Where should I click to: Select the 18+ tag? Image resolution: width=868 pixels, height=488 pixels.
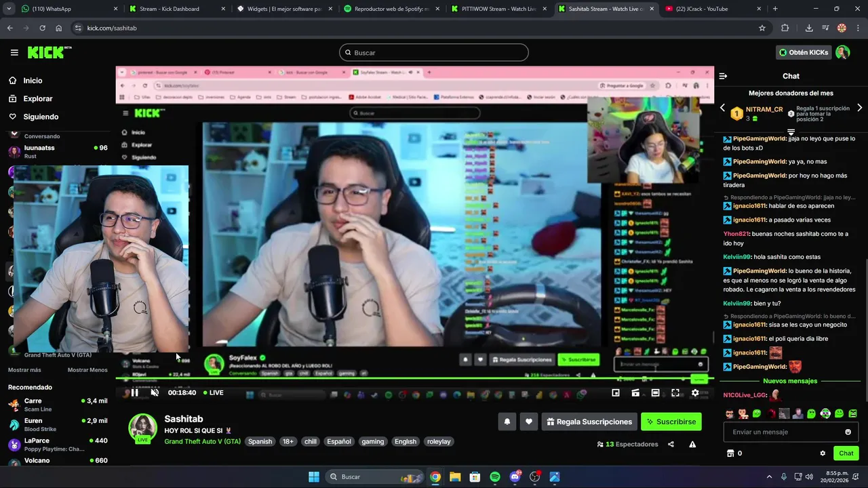click(x=288, y=441)
